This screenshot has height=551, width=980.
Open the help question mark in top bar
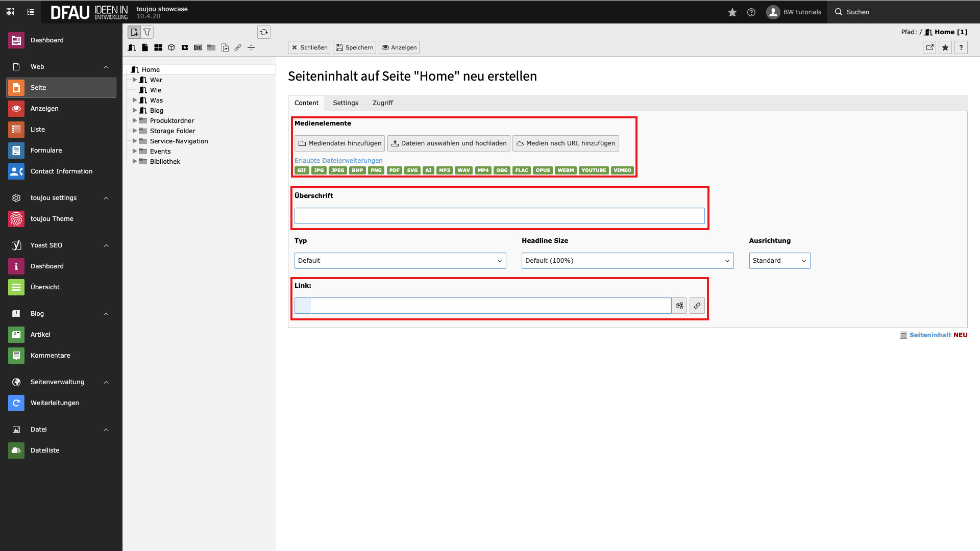(x=751, y=12)
